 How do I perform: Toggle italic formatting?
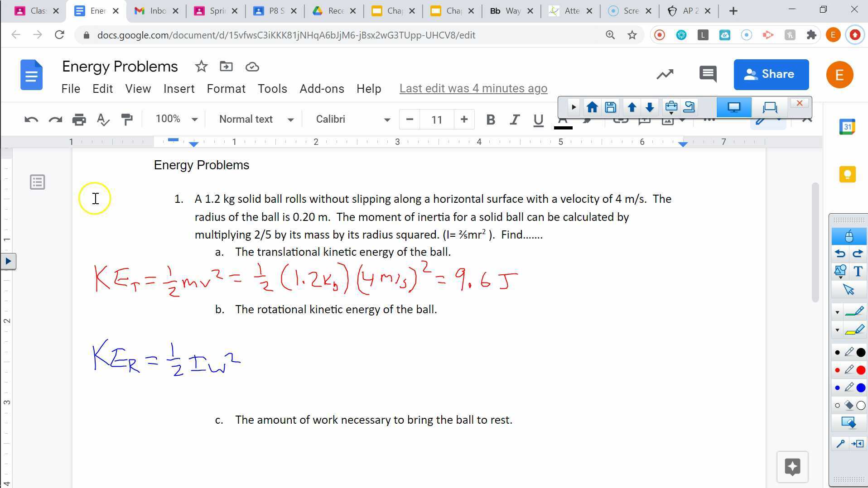(x=514, y=120)
